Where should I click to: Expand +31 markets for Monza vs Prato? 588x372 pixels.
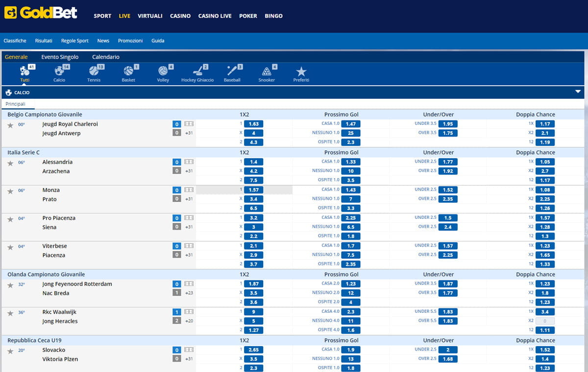click(189, 199)
